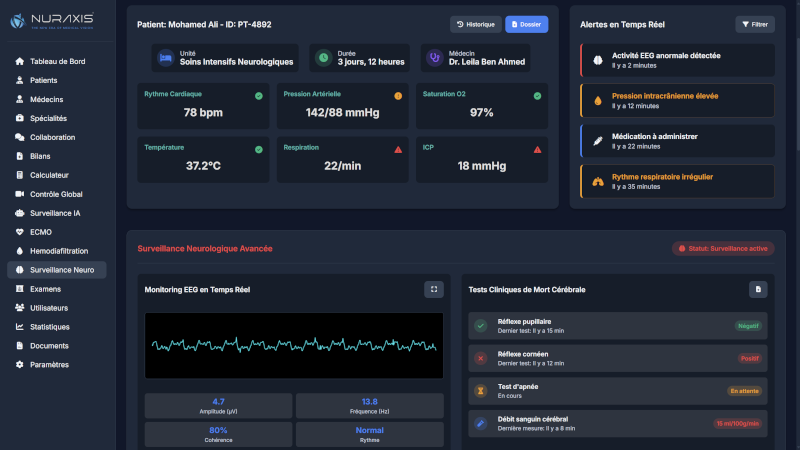Open the Historique button
This screenshot has height=450, width=800.
point(475,24)
